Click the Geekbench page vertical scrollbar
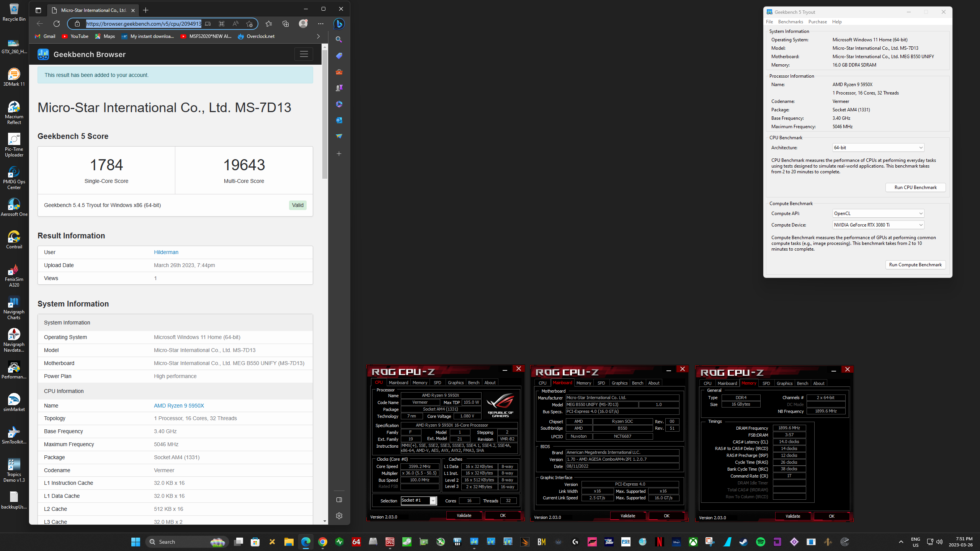 point(325,115)
